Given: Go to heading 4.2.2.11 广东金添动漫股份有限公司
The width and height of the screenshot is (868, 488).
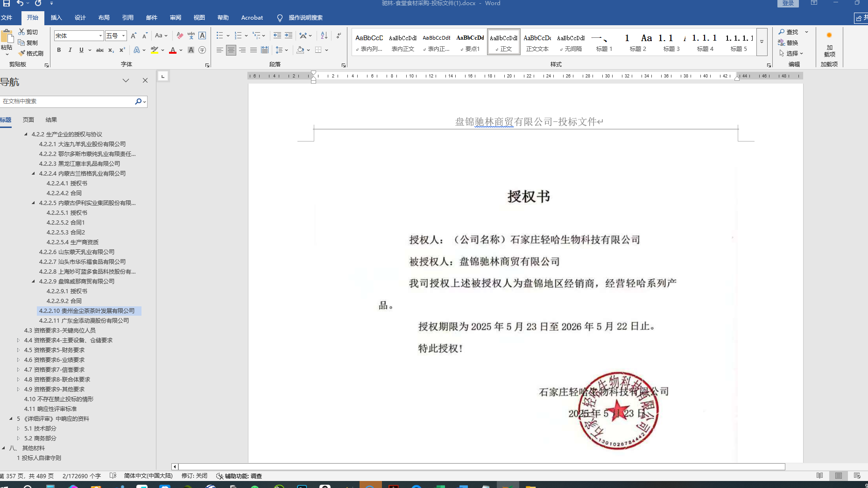Looking at the screenshot, I should pyautogui.click(x=84, y=321).
